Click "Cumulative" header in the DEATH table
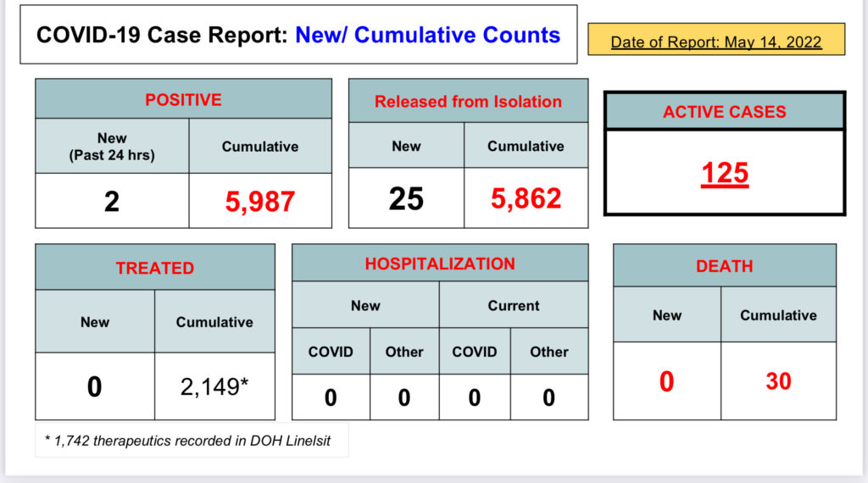Screen dimensions: 868x483 pyautogui.click(x=778, y=315)
